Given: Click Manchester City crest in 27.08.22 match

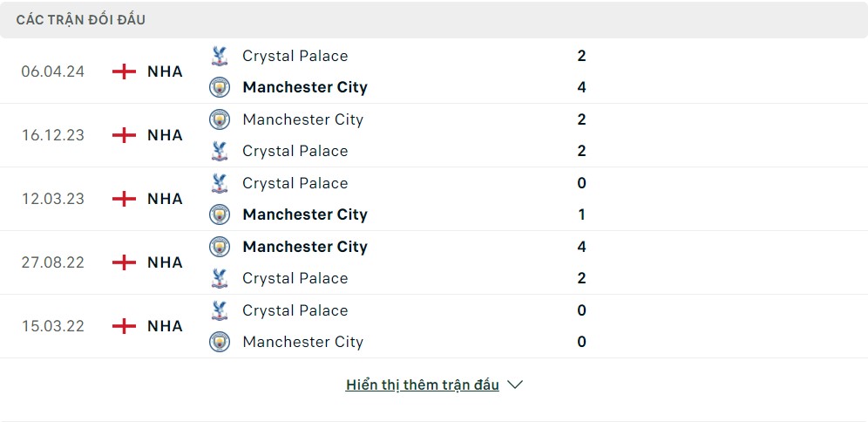Looking at the screenshot, I should [220, 247].
